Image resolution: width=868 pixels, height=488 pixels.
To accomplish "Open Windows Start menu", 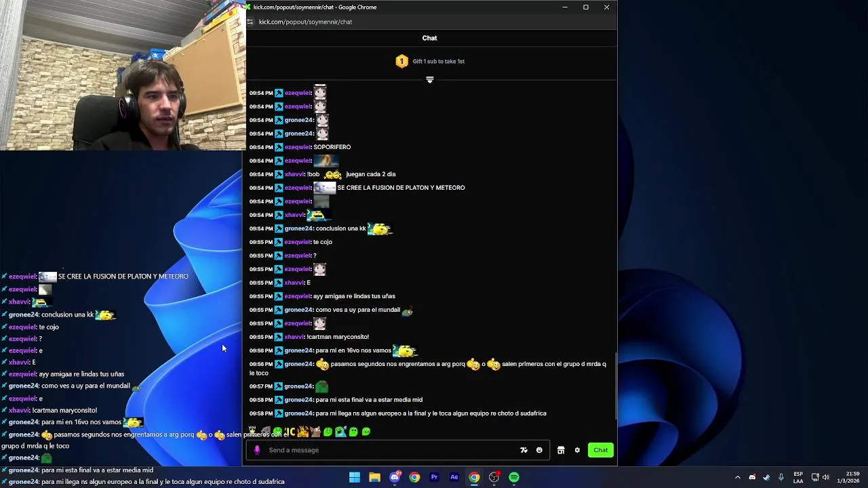I will click(x=355, y=477).
